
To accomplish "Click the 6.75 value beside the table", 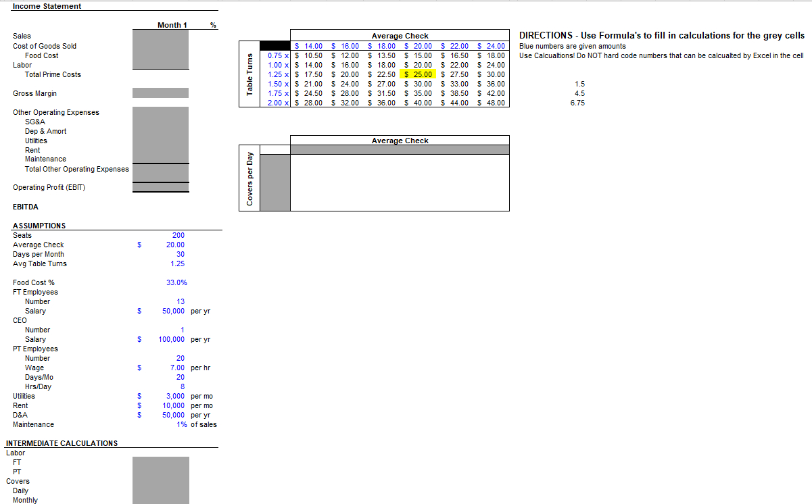I will tap(578, 103).
